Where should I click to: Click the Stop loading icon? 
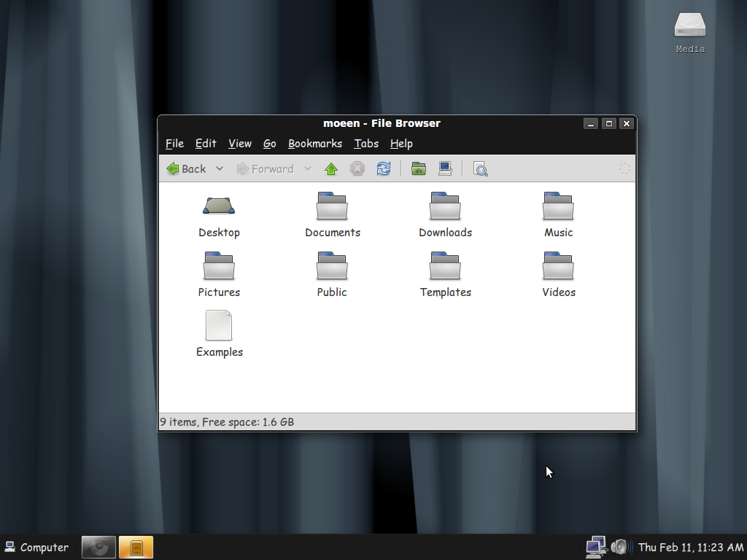357,168
